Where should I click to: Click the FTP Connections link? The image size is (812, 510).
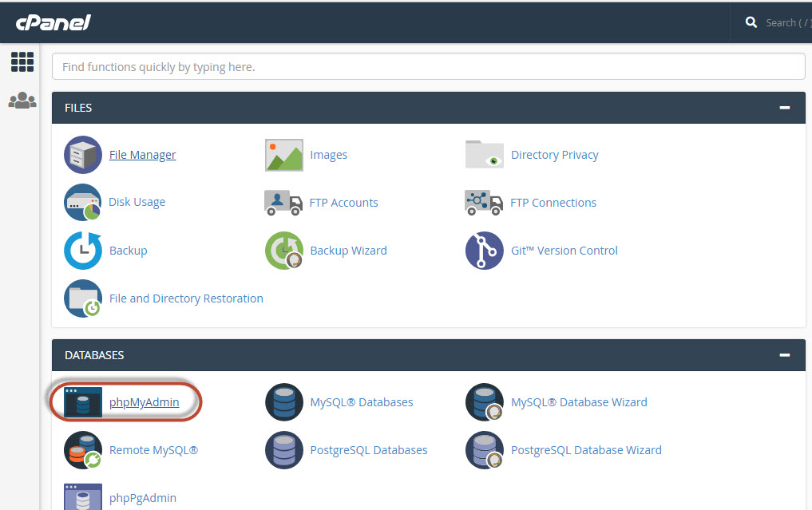tap(553, 203)
